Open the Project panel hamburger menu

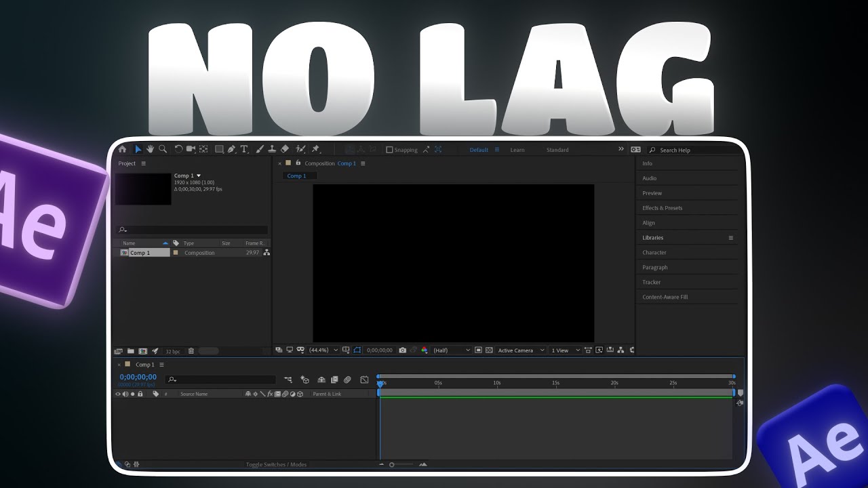pos(143,163)
